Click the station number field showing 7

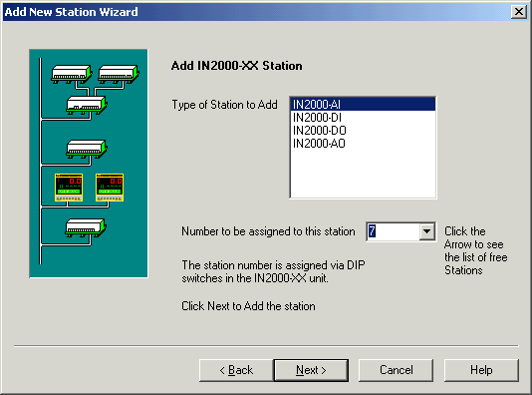coord(394,231)
